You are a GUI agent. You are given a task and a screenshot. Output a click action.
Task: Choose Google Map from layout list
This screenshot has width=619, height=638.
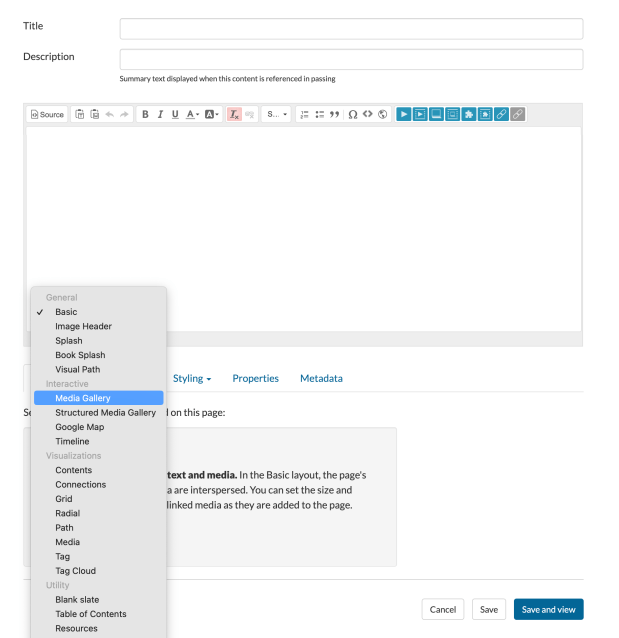(79, 427)
